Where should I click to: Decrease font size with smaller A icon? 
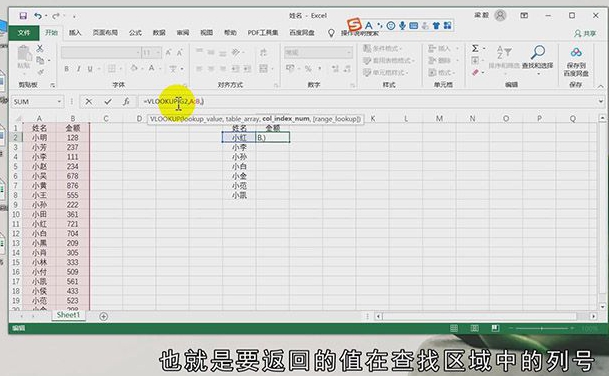[x=180, y=52]
